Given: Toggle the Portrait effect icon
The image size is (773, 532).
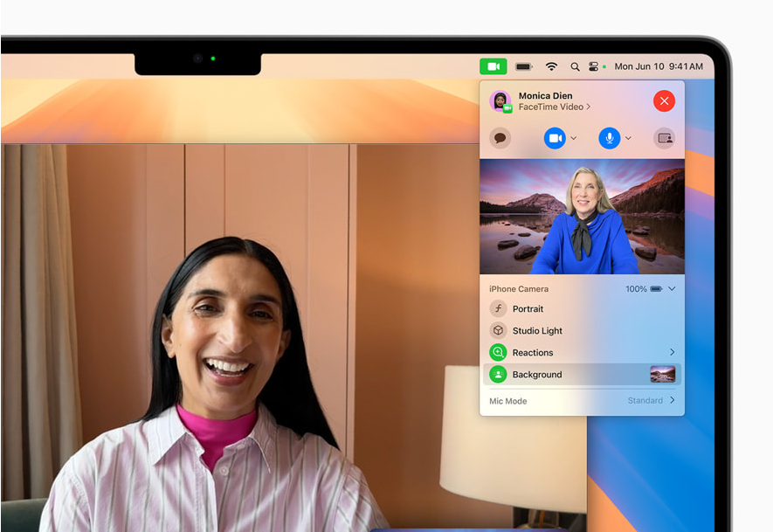Looking at the screenshot, I should (498, 308).
